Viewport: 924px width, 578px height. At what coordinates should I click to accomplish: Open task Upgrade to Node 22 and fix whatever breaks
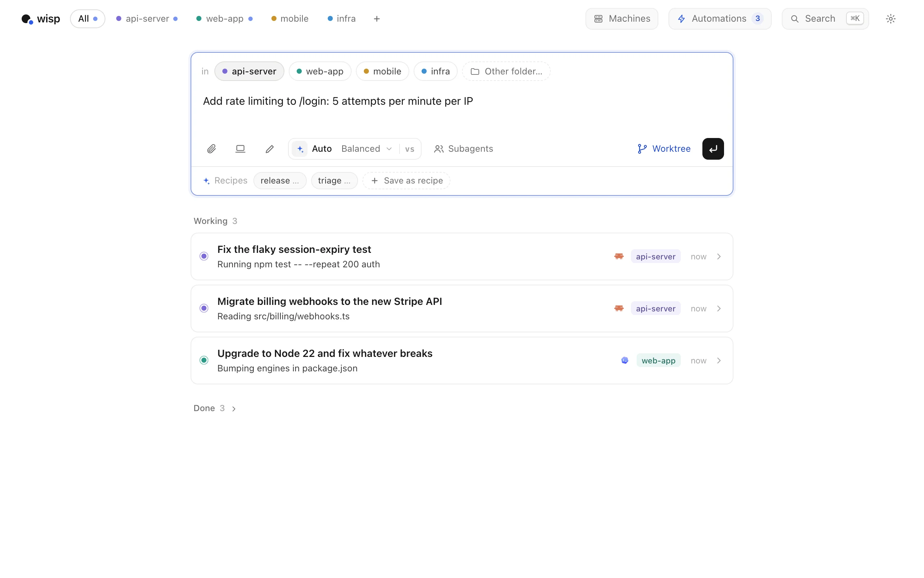(462, 361)
